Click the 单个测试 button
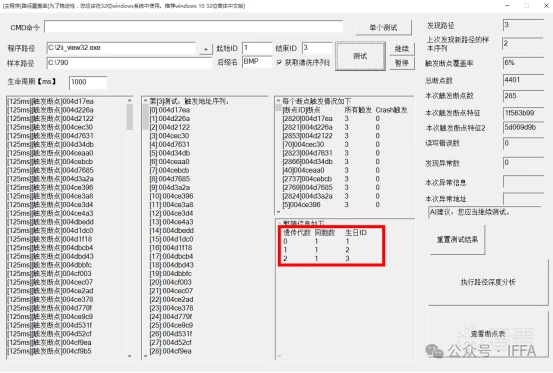The height and width of the screenshot is (373, 553). coord(383,27)
